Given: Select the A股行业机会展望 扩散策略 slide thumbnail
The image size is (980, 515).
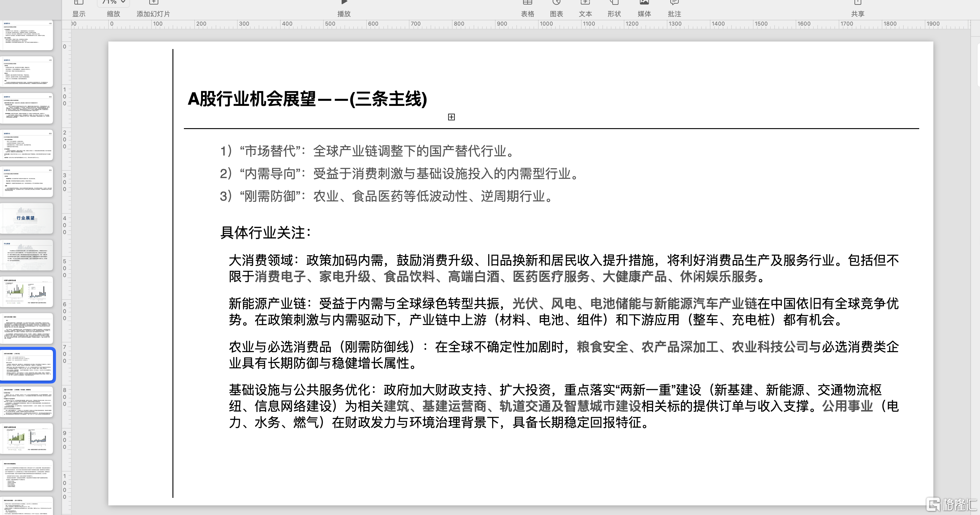Looking at the screenshot, I should pyautogui.click(x=26, y=402).
